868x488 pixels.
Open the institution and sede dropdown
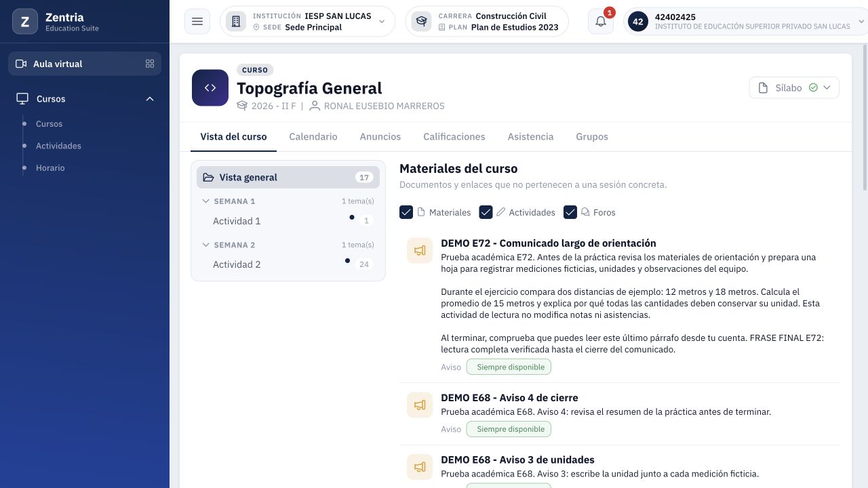(308, 22)
